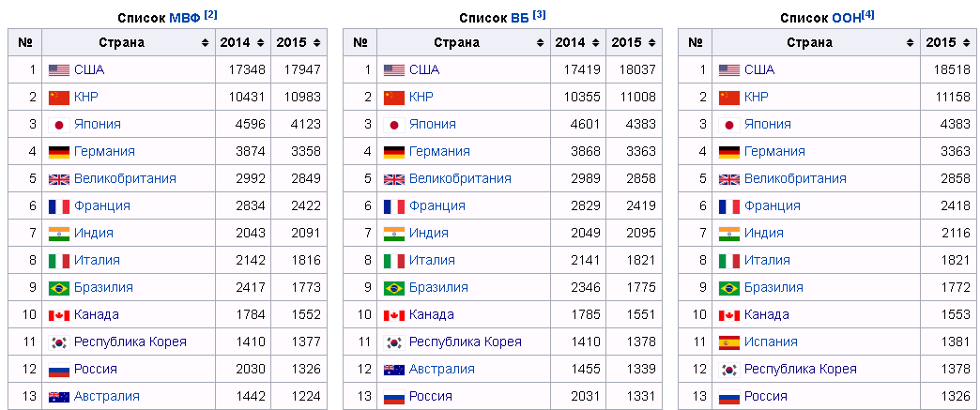Click the value 11158 for КНР
The image size is (980, 410).
point(954,98)
